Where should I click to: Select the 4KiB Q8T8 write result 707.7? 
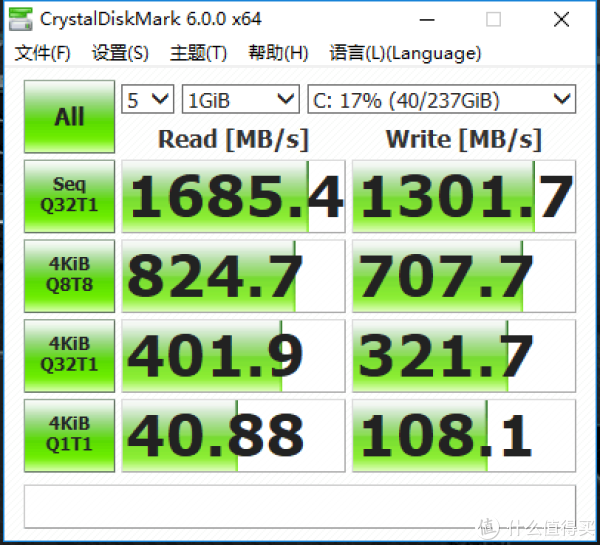tap(464, 276)
